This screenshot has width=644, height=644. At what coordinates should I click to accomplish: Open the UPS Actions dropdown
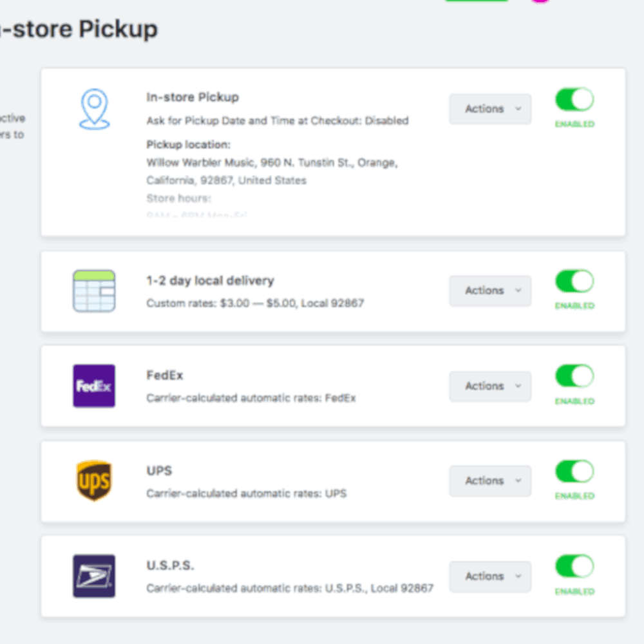(489, 480)
